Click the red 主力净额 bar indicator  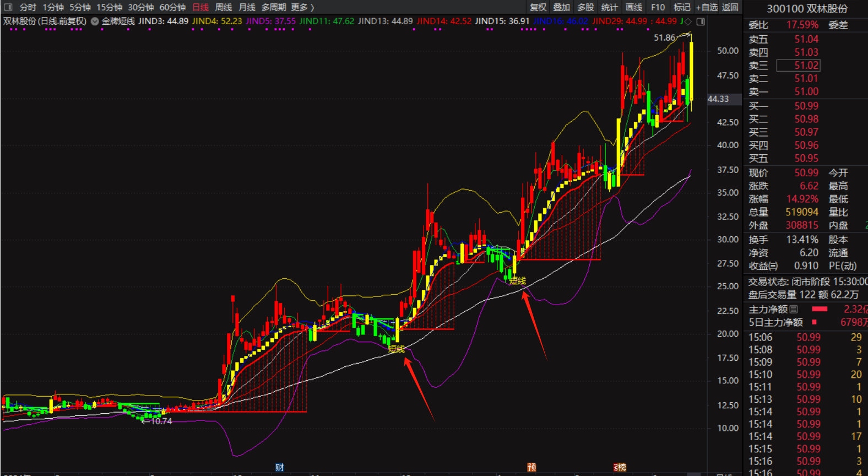[820, 309]
